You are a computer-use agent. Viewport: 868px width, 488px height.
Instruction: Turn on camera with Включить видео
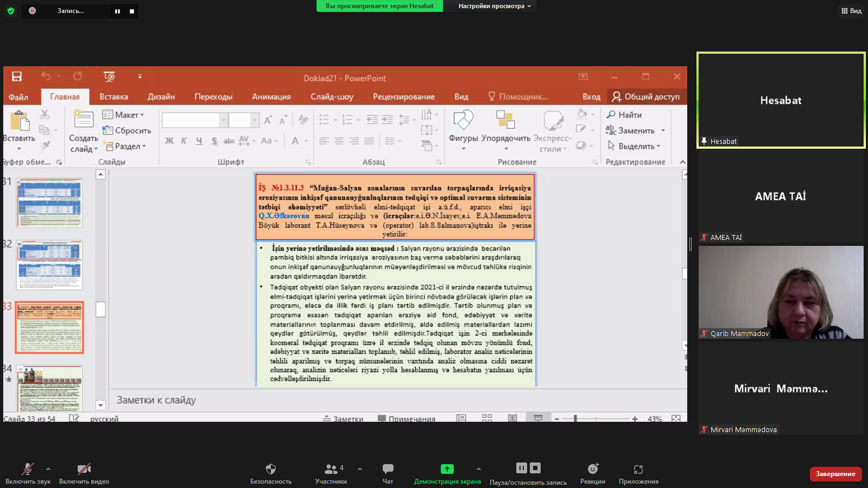click(x=84, y=473)
